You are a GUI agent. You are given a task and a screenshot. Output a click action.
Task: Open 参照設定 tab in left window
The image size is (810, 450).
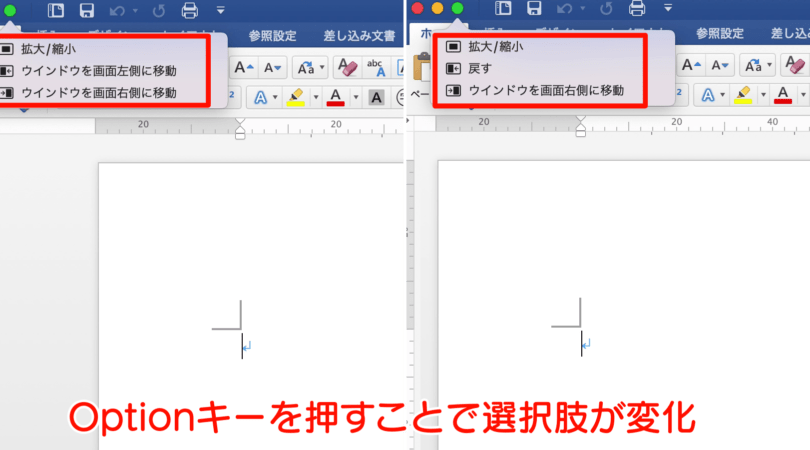[272, 36]
